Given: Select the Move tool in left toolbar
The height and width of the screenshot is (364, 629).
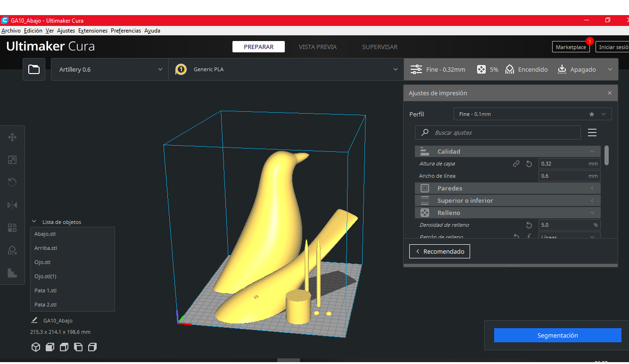Looking at the screenshot, I should point(12,137).
